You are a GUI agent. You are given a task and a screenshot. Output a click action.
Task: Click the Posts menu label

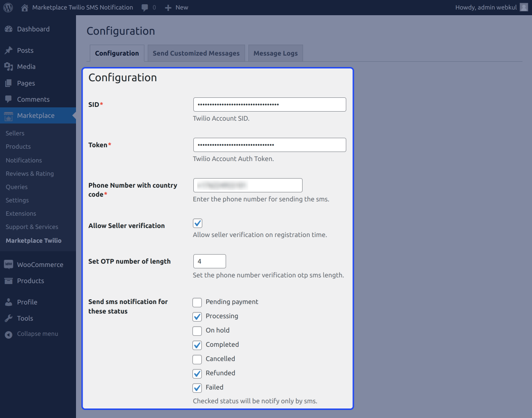[25, 50]
